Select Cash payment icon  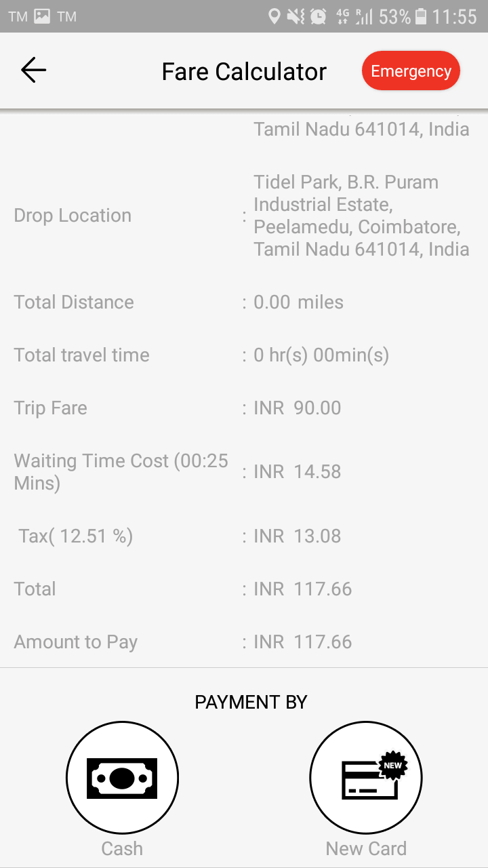[122, 778]
